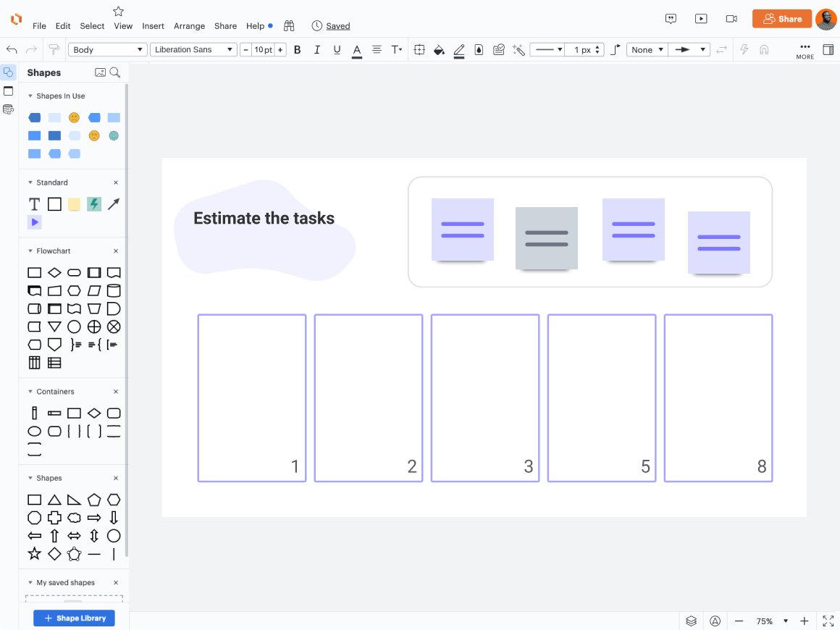Toggle the right side panel

pyautogui.click(x=828, y=50)
